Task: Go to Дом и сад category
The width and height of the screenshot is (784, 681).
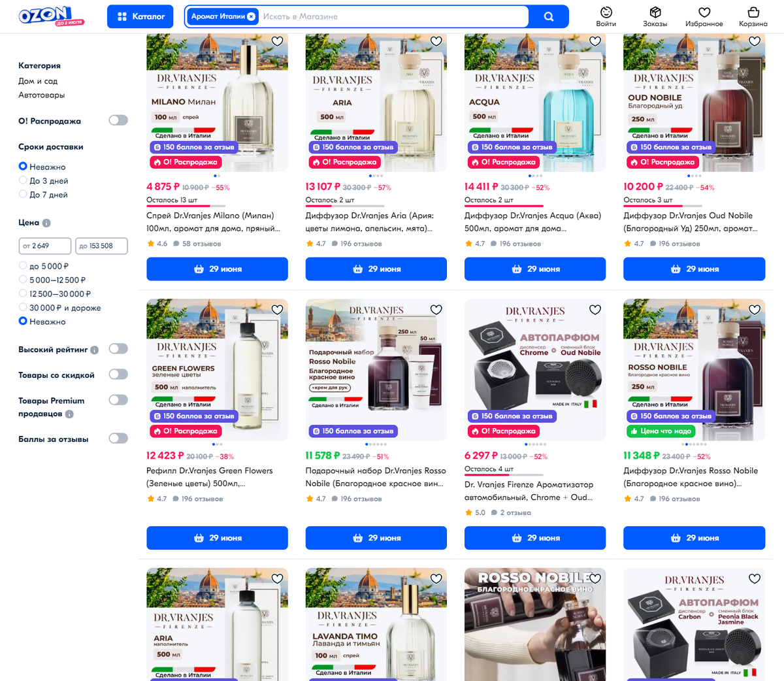Action: (x=38, y=81)
